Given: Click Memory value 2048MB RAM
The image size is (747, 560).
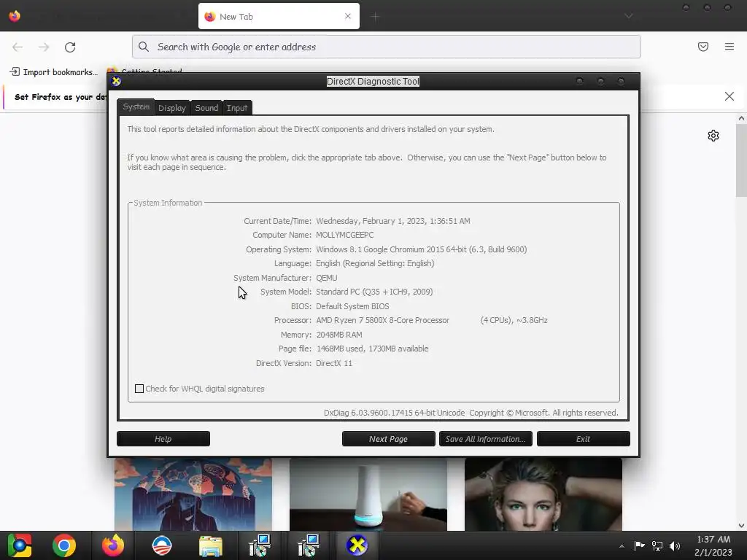Looking at the screenshot, I should tap(339, 335).
